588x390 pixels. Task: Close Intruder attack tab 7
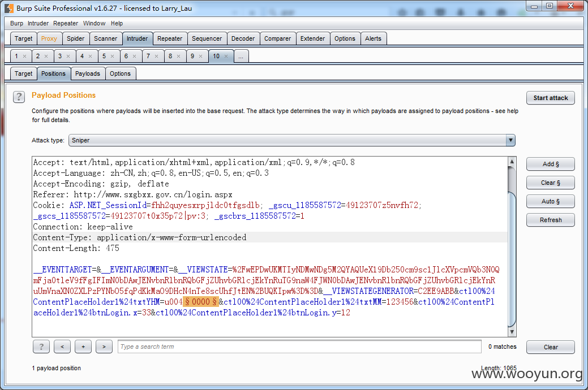pos(156,56)
